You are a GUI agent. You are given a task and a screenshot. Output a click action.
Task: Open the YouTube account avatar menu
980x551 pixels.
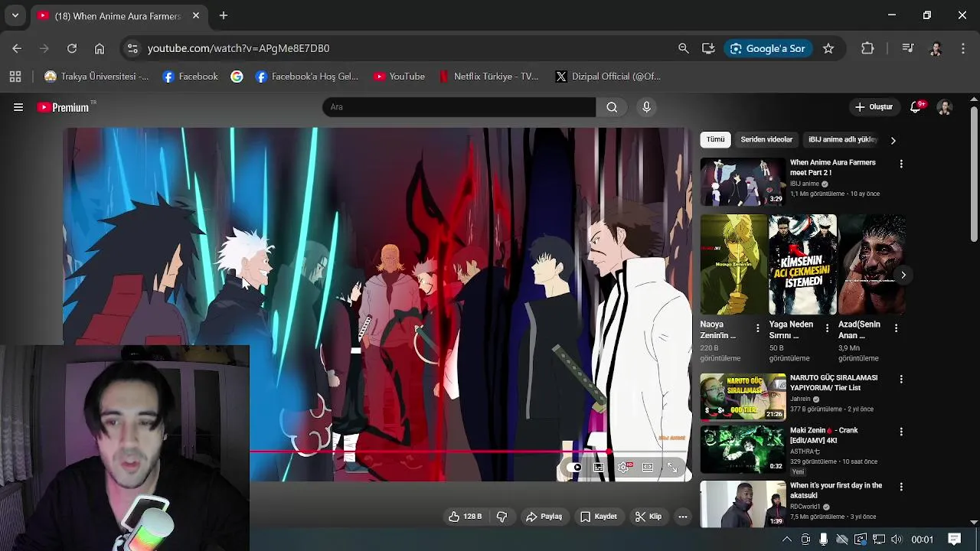coord(945,107)
